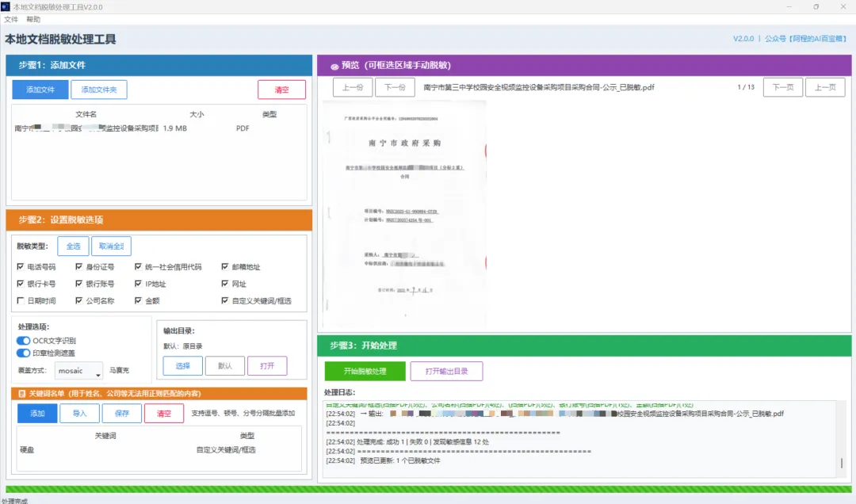
Task: Open the 文件 menu
Action: (x=11, y=19)
